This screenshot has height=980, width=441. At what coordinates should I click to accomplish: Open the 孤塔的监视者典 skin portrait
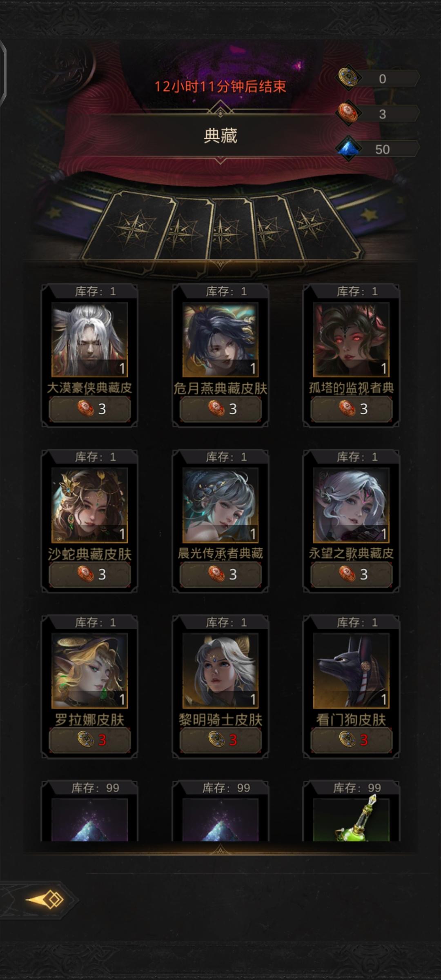tap(351, 340)
